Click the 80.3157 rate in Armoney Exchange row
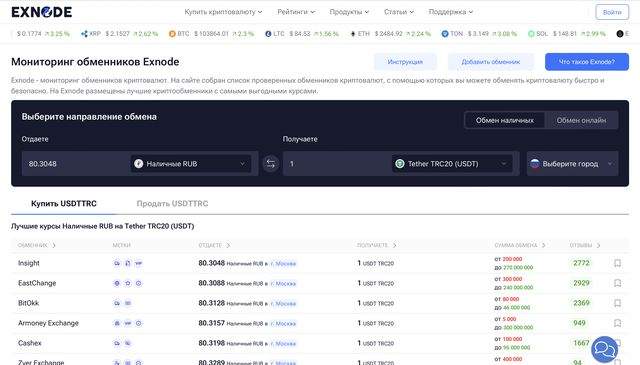This screenshot has height=365, width=640. coord(211,323)
